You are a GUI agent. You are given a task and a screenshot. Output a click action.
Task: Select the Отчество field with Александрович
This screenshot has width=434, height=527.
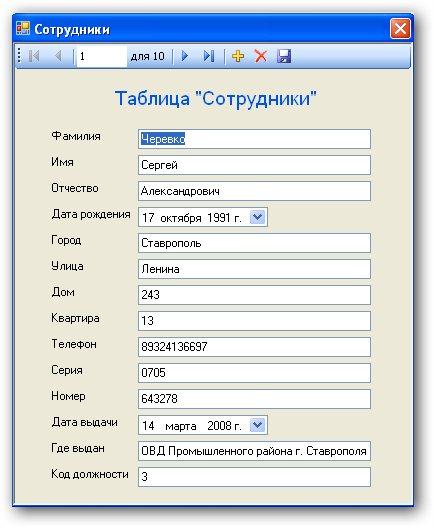254,191
